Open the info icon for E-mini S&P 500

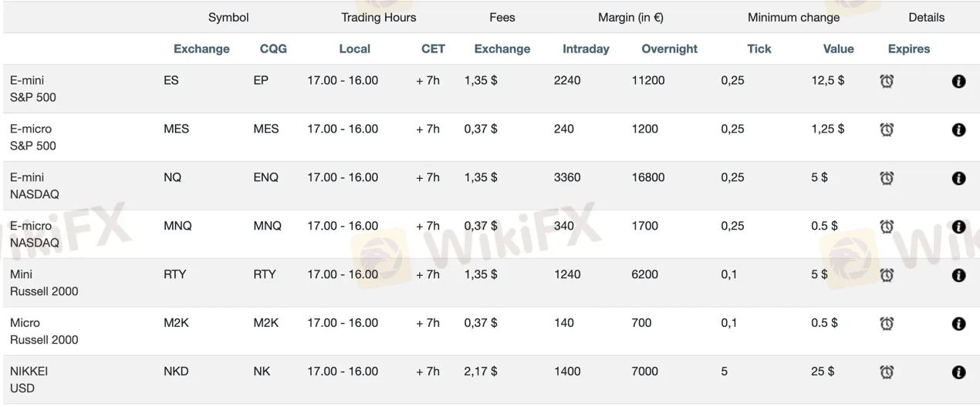[x=958, y=81]
